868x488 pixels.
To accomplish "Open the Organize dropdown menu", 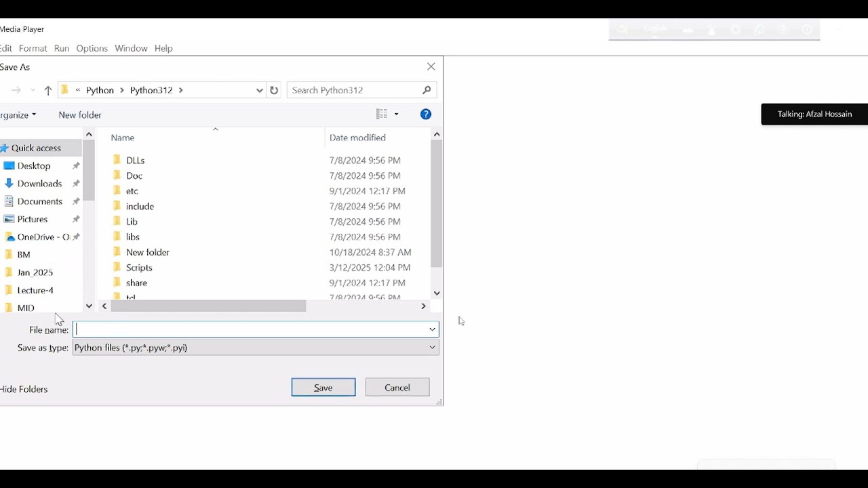I will [x=18, y=115].
